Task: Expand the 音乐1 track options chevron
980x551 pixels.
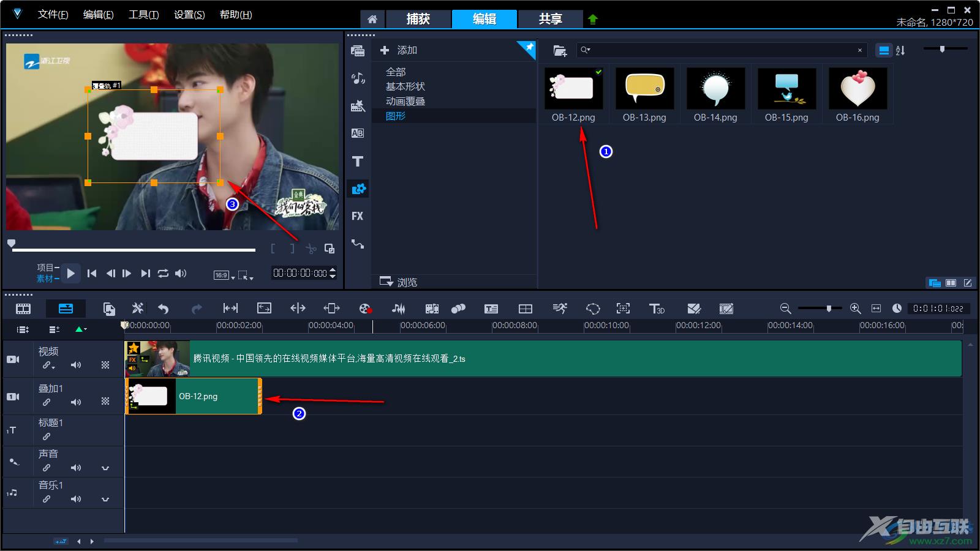Action: pos(105,500)
